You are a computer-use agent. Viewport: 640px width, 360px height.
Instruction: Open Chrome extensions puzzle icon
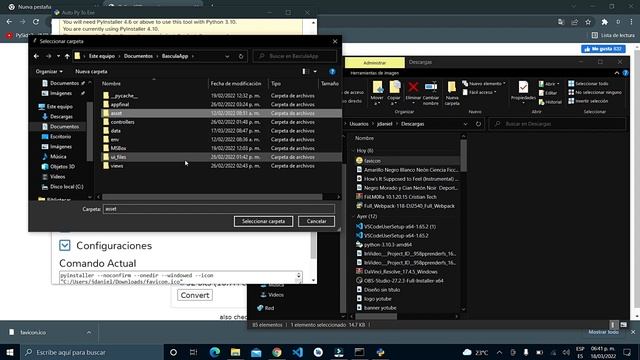click(x=604, y=22)
